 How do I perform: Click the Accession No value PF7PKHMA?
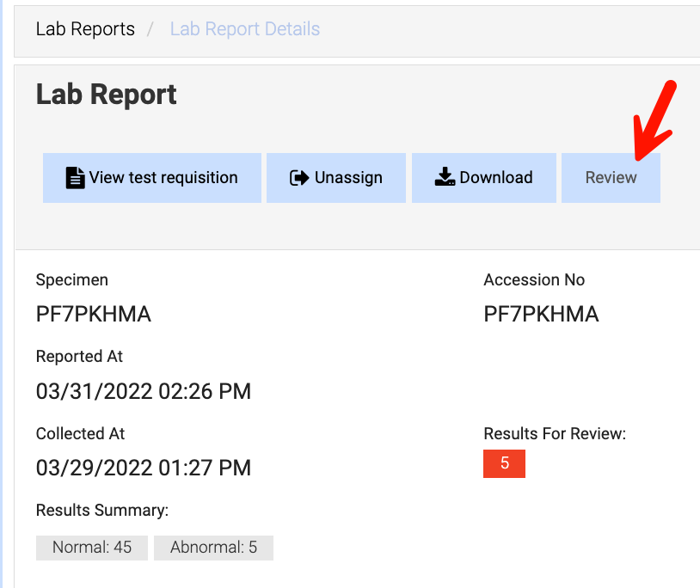click(x=541, y=314)
